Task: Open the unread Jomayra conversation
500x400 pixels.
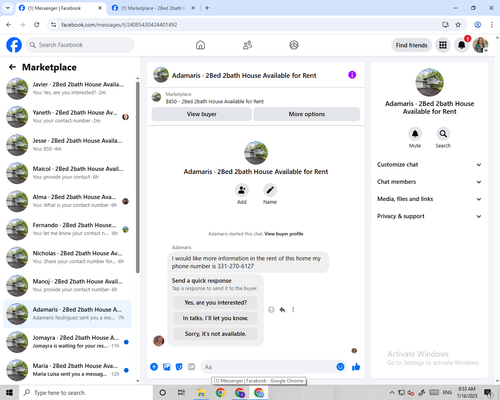Action: click(67, 342)
